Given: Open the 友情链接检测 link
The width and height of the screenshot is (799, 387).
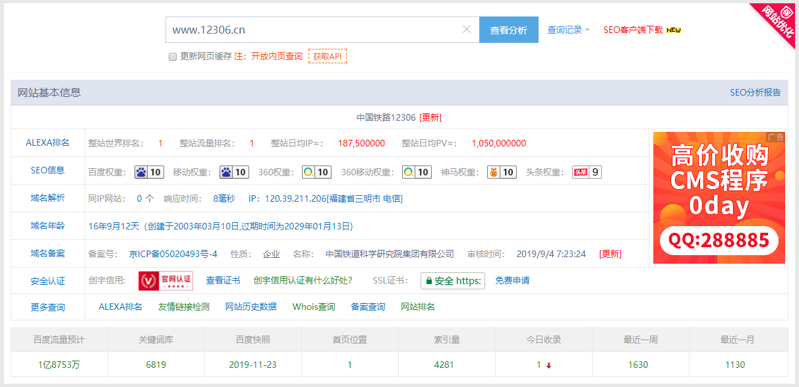Looking at the screenshot, I should coord(183,306).
